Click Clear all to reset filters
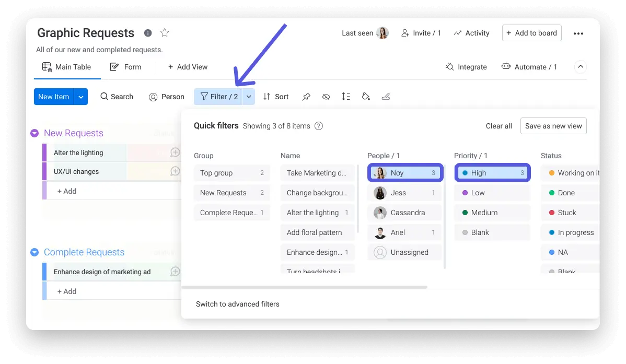 (499, 126)
